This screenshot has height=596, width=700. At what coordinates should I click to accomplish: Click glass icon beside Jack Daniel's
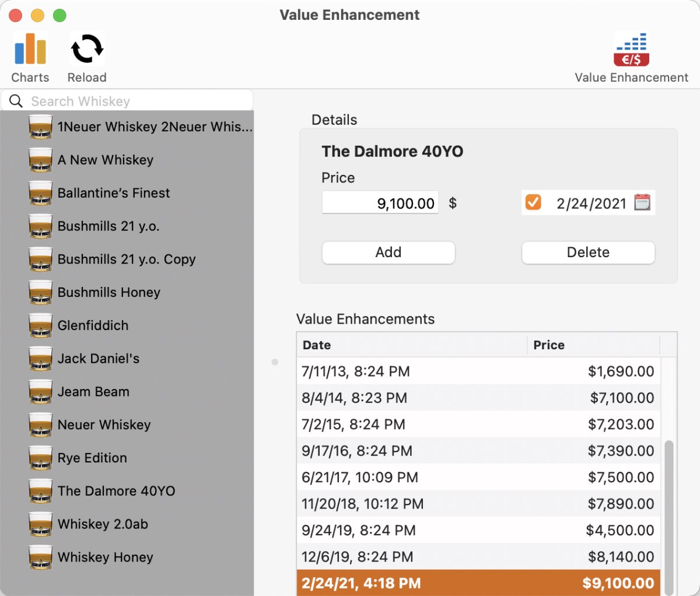pos(41,359)
